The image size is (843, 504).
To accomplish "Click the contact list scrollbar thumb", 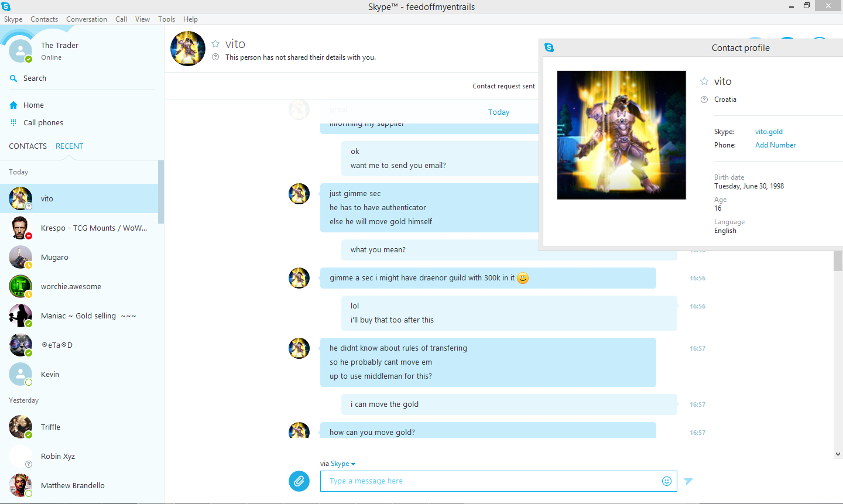I will click(x=161, y=192).
